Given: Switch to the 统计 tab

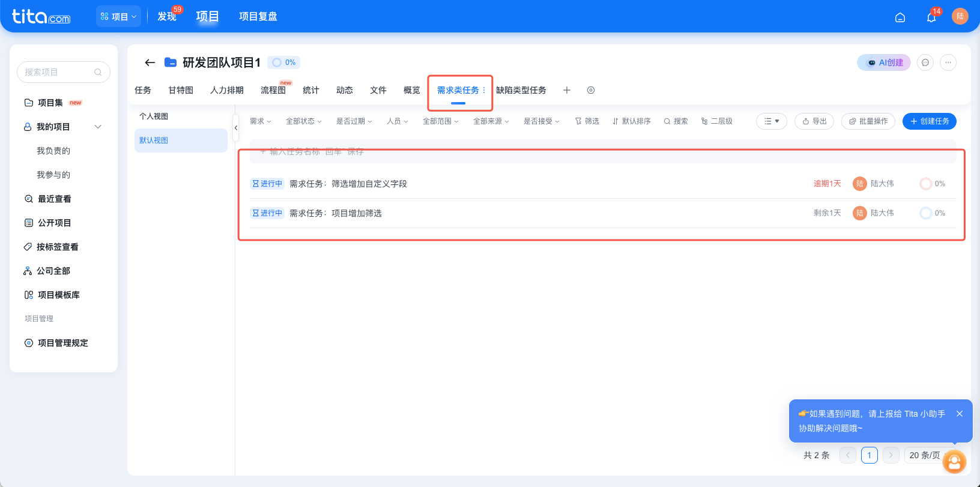Looking at the screenshot, I should pyautogui.click(x=311, y=90).
